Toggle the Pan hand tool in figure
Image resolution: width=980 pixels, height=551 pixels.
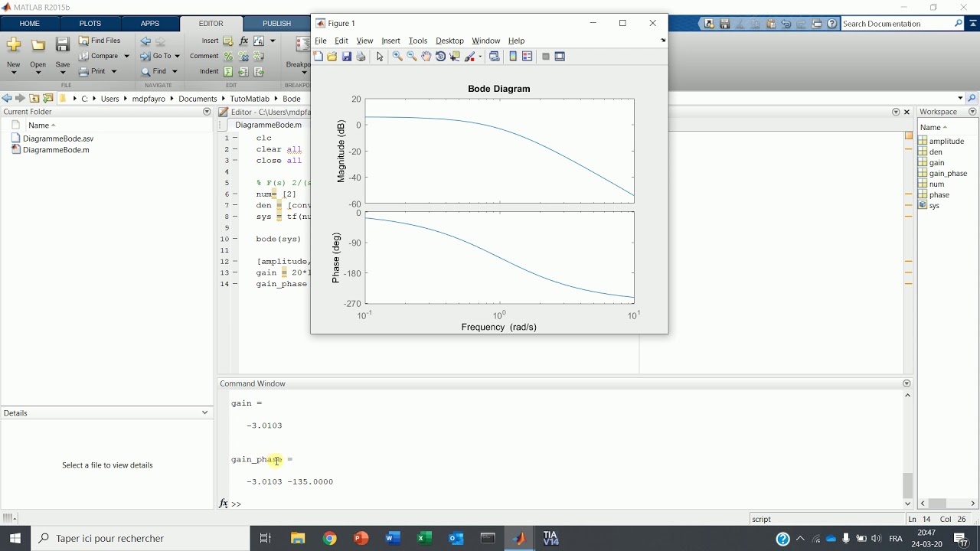[x=426, y=57]
